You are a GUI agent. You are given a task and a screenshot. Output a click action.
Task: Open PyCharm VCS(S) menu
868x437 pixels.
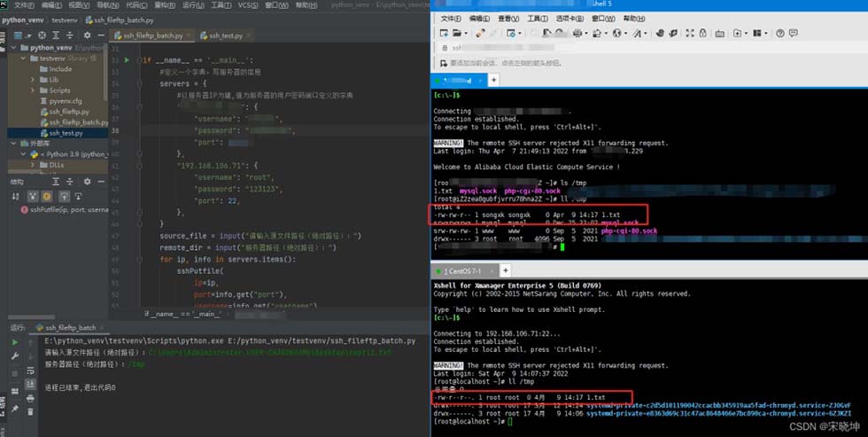[248, 5]
